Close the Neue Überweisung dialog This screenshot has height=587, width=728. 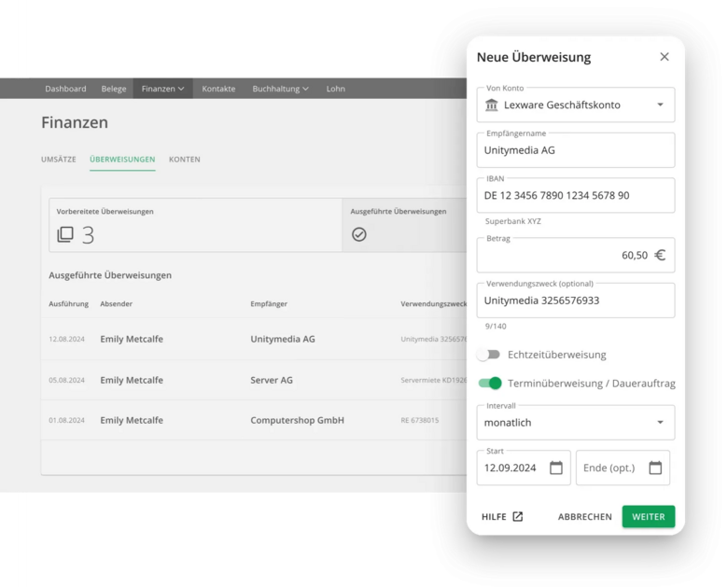[665, 57]
